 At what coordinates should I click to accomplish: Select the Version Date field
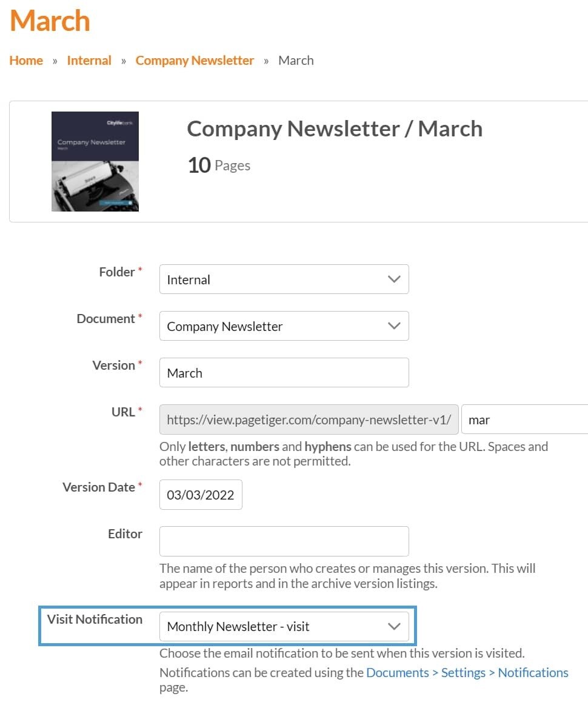coord(201,495)
